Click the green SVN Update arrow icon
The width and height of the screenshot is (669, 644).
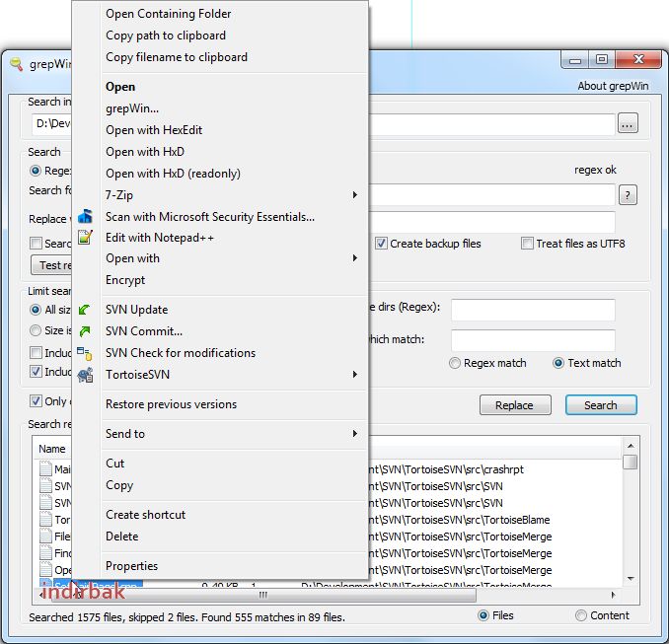coord(85,310)
